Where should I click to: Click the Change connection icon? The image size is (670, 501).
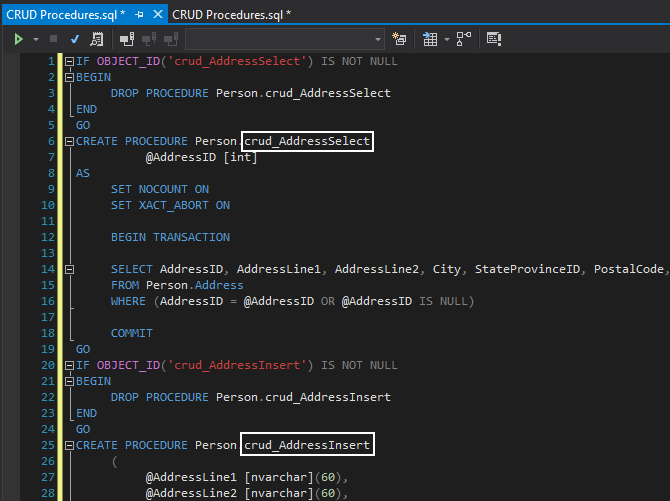171,39
